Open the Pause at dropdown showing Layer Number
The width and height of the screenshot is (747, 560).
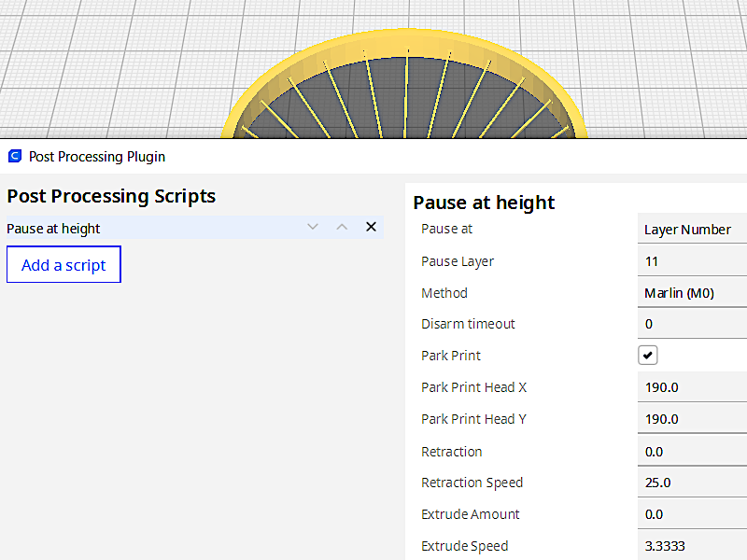[692, 229]
